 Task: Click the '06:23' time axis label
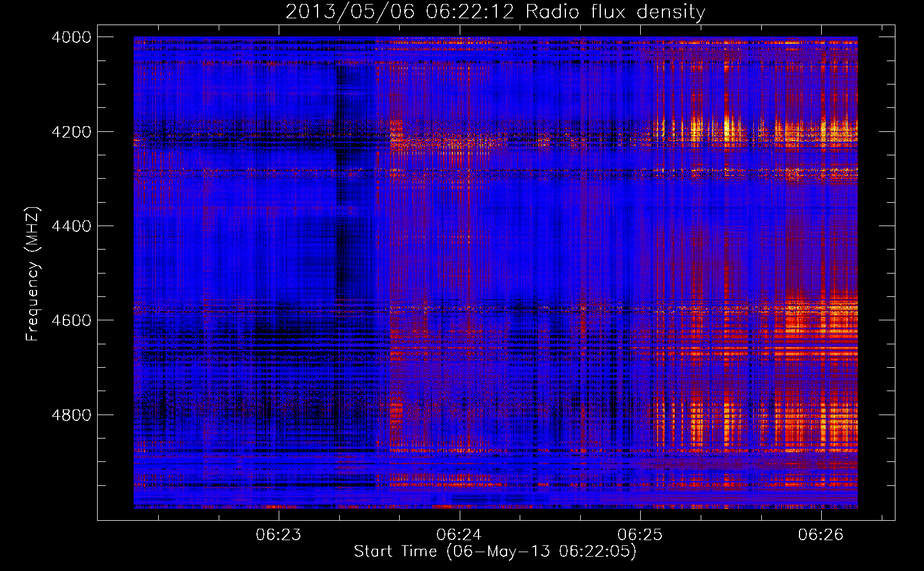click(279, 534)
